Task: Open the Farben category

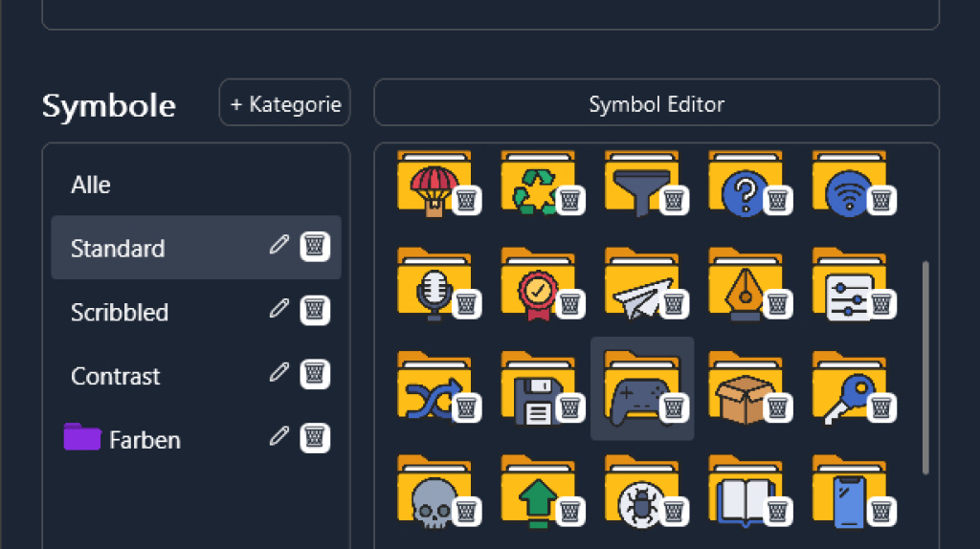Action: (144, 440)
